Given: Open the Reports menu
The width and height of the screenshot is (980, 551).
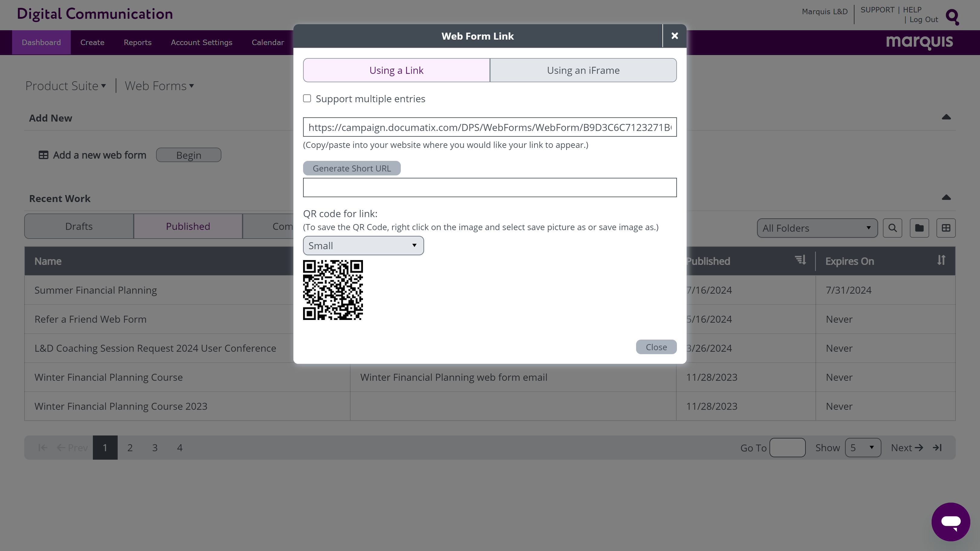Looking at the screenshot, I should (x=137, y=42).
